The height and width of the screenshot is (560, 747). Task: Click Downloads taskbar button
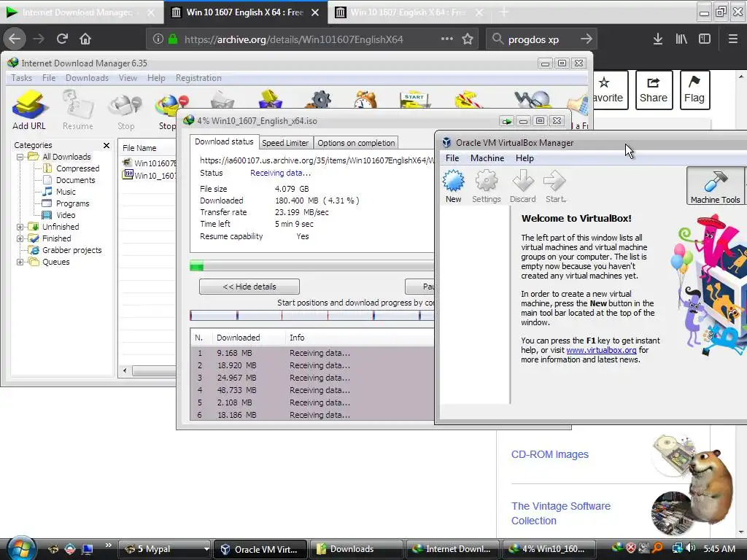click(x=356, y=548)
